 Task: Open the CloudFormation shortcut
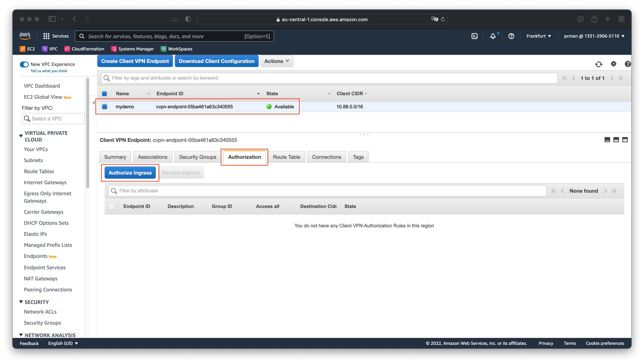pos(84,49)
